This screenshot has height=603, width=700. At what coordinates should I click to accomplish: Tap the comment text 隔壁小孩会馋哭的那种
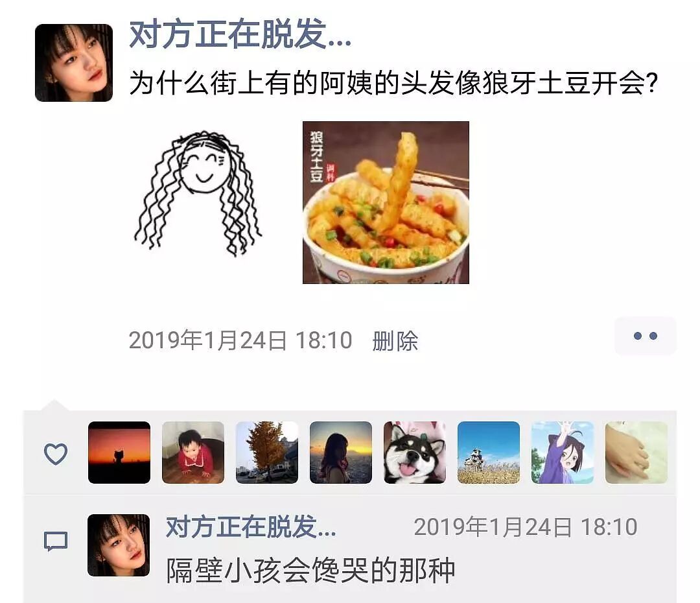coord(310,571)
